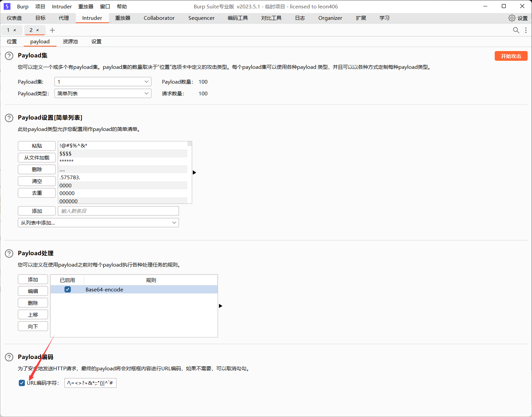Open the three-dot options menu
532x417 pixels.
coord(526,30)
